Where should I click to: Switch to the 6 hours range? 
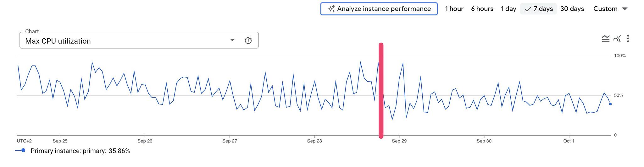(x=482, y=9)
